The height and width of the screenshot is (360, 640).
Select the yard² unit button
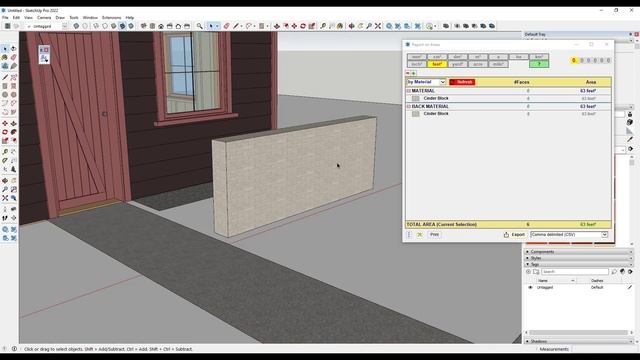[x=457, y=64]
